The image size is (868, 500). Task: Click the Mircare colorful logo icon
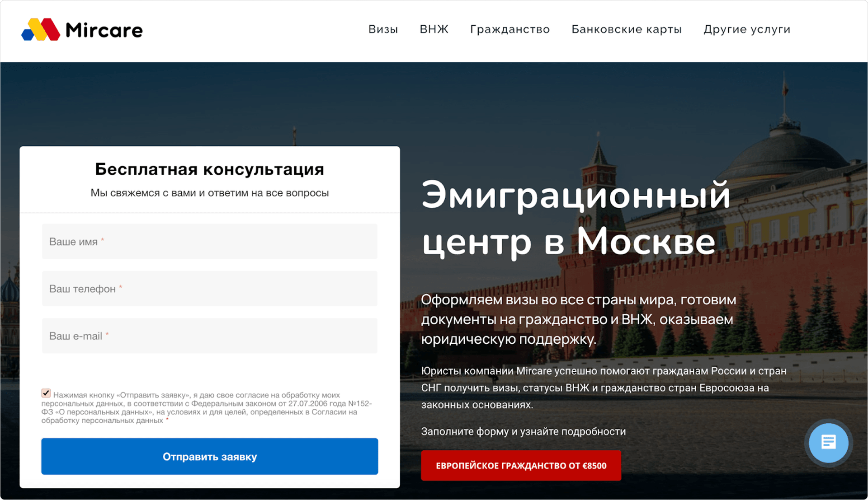tap(41, 30)
